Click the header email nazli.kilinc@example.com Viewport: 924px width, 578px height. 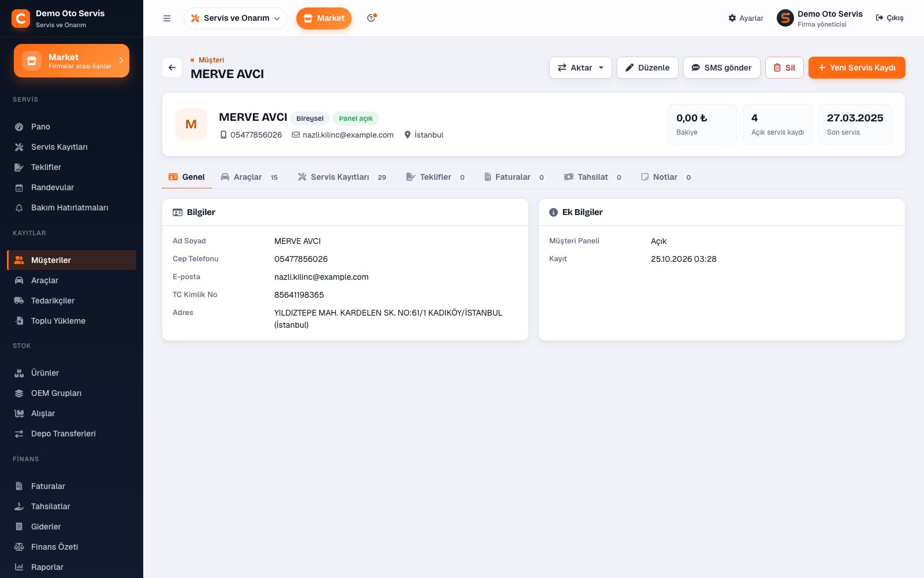(342, 135)
